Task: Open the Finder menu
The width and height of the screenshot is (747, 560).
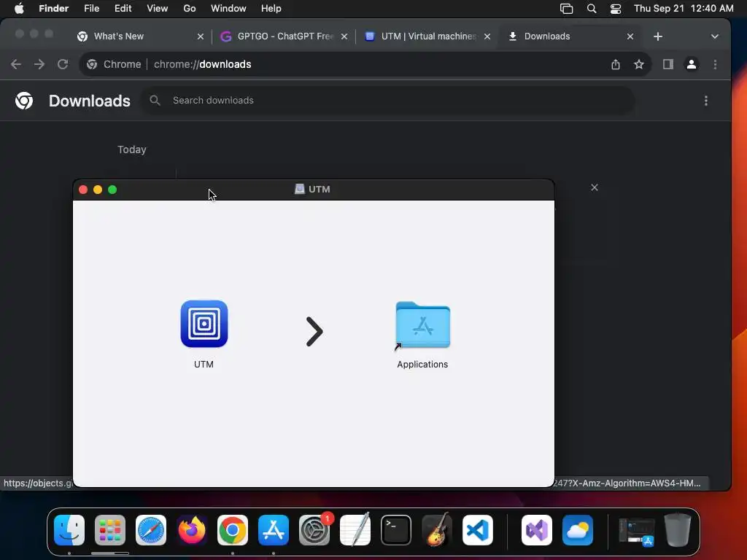Action: coord(54,9)
